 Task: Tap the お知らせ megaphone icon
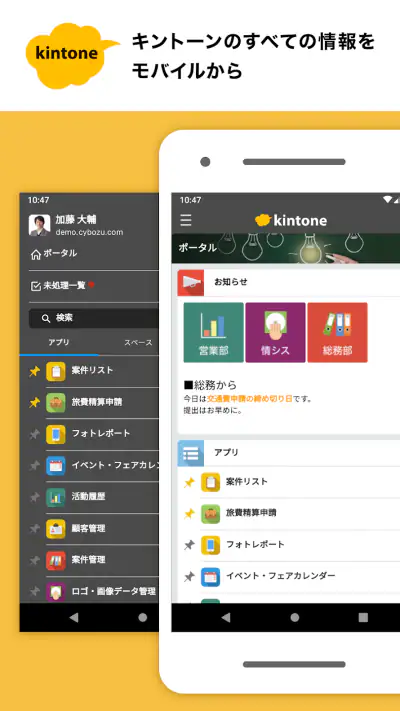pos(190,282)
